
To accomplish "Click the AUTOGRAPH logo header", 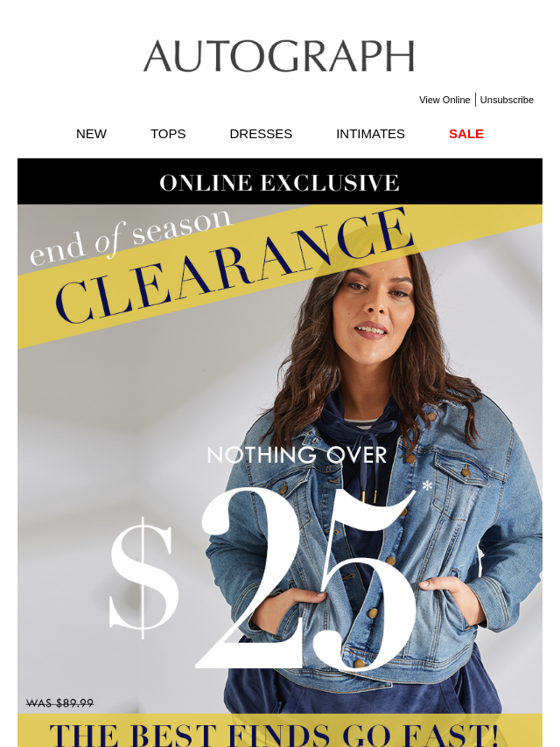I will click(x=279, y=56).
